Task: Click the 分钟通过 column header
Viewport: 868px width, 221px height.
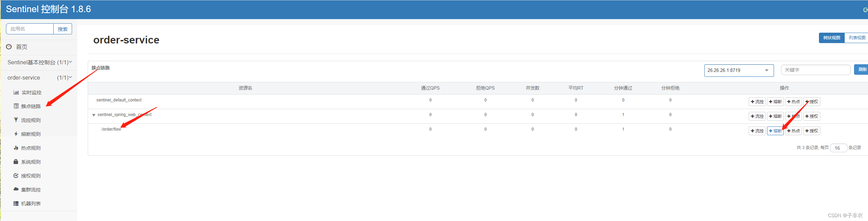Action: pos(623,88)
